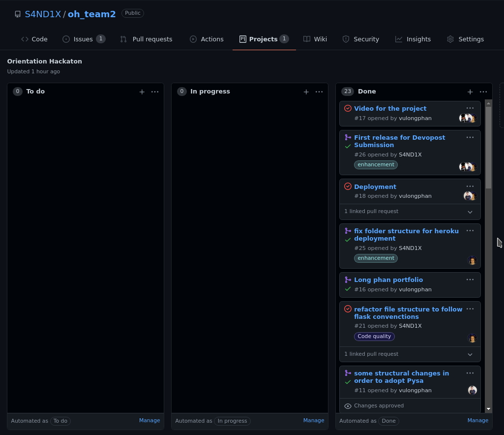The height and width of the screenshot is (435, 504).
Task: Click merged PR icon on 'fix folder structure'
Action: (x=348, y=231)
